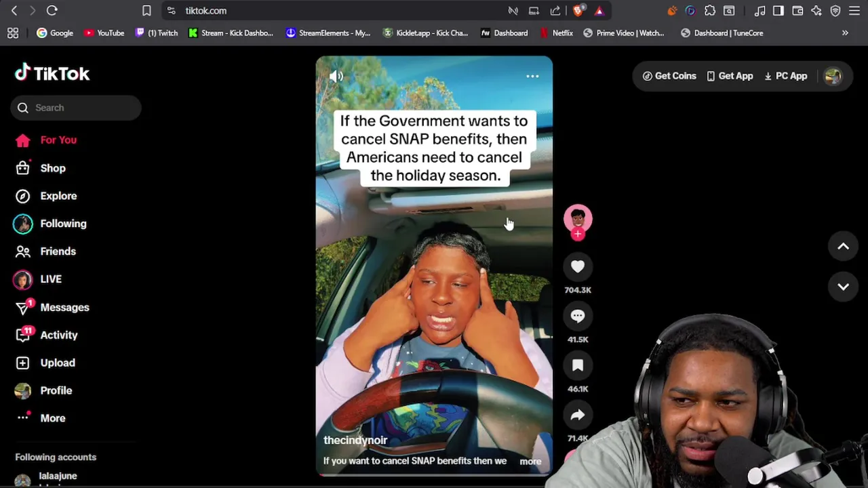Share the video with the arrow icon
The image size is (868, 488).
click(578, 415)
